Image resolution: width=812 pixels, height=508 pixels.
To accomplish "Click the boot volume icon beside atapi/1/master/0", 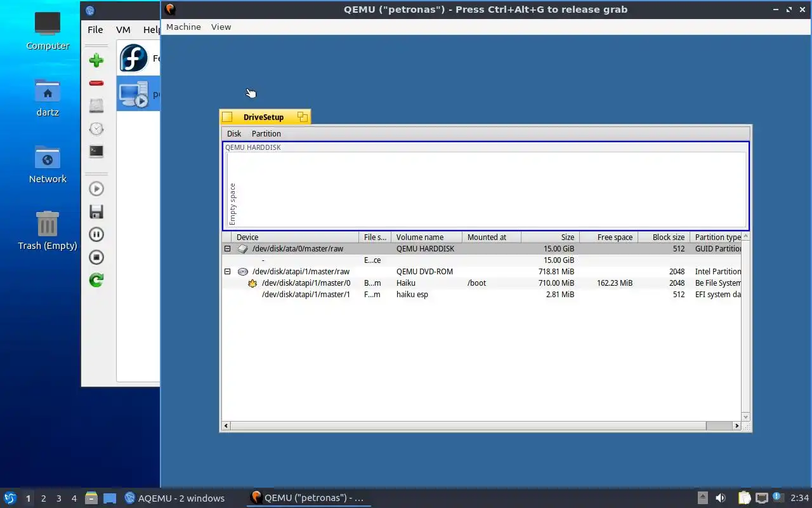I will click(x=252, y=283).
